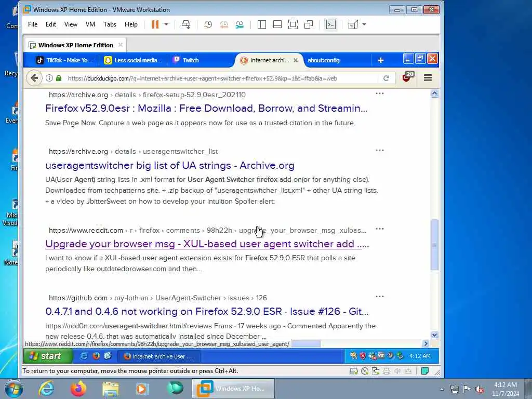Image resolution: width=532 pixels, height=399 pixels.
Task: Click the VMware network adapter status icon
Action: (376, 371)
